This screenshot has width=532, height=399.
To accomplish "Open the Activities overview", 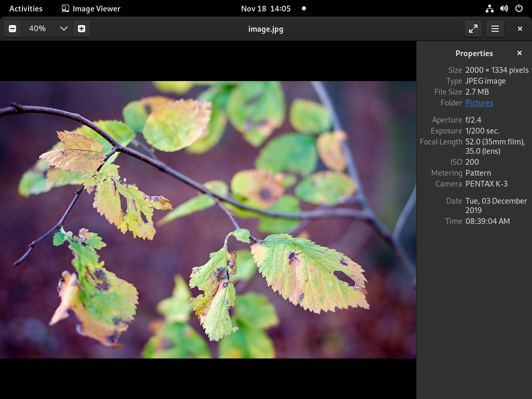I will (x=26, y=8).
